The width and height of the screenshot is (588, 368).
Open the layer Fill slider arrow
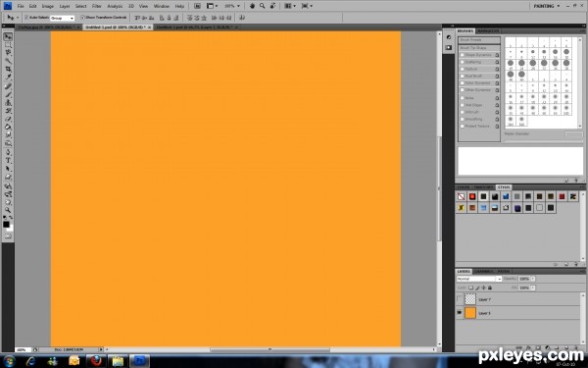[533, 288]
